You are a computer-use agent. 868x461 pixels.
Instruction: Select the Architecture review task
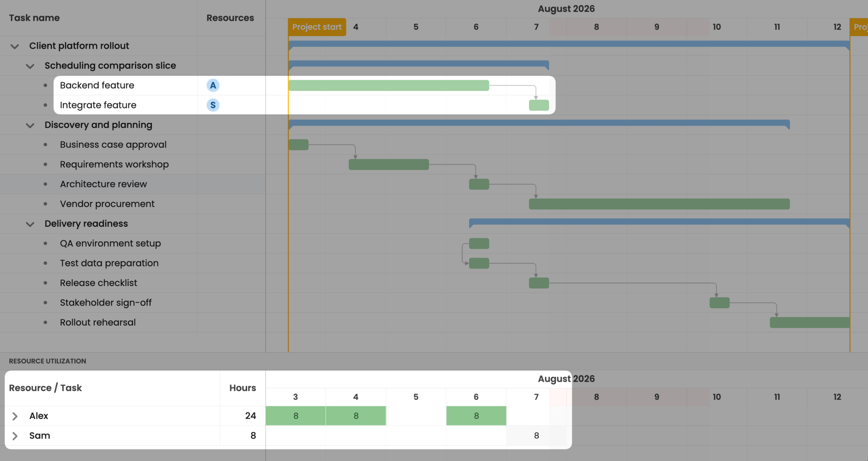click(x=103, y=184)
